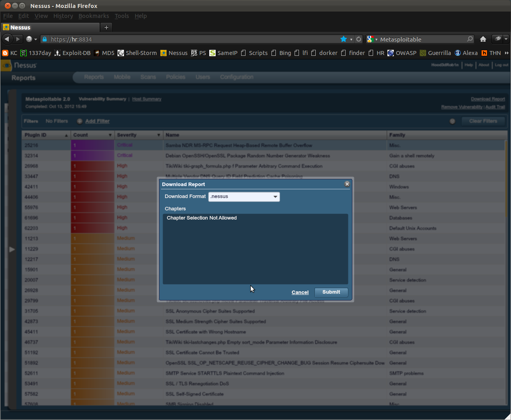Viewport: 511px width, 420px height.
Task: Click the Host Summary link
Action: coord(147,99)
